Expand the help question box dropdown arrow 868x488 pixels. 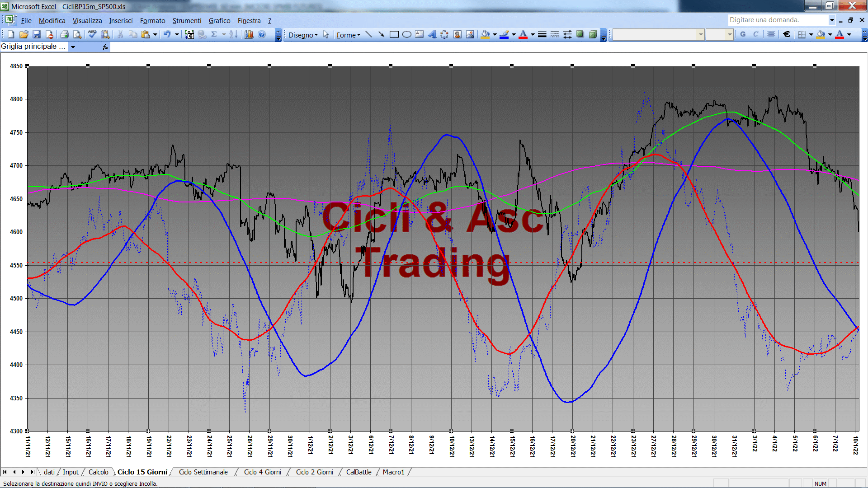(831, 20)
